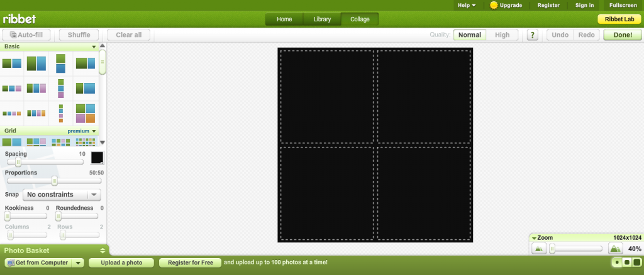Collapse the Basic layouts section

94,46
